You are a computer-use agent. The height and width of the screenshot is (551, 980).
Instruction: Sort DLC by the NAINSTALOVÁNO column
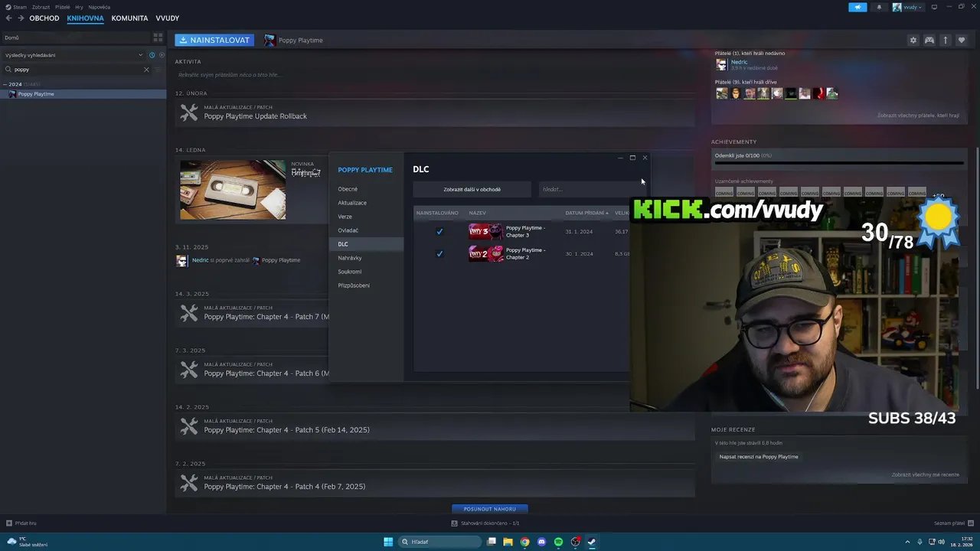point(437,213)
